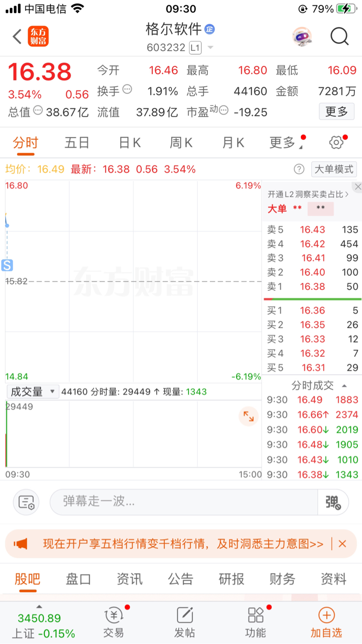Tap the 加自选 add watchlist icon
362x644 pixels.
tap(326, 622)
